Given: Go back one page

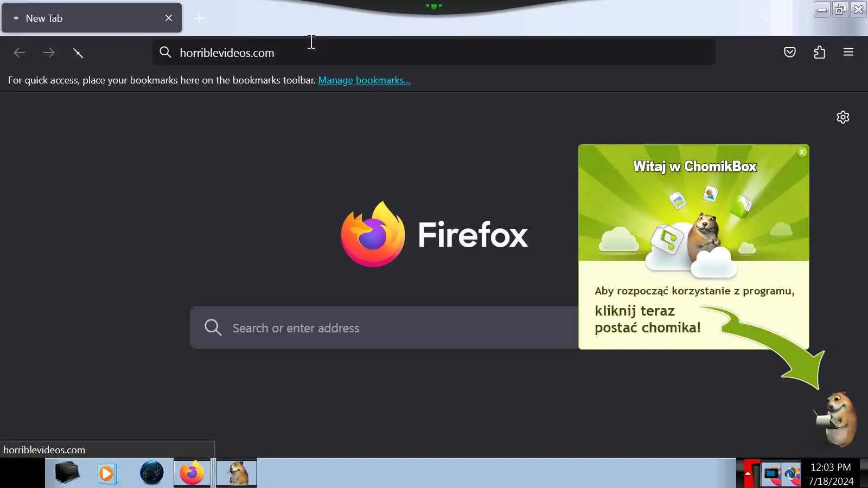Looking at the screenshot, I should (x=20, y=53).
